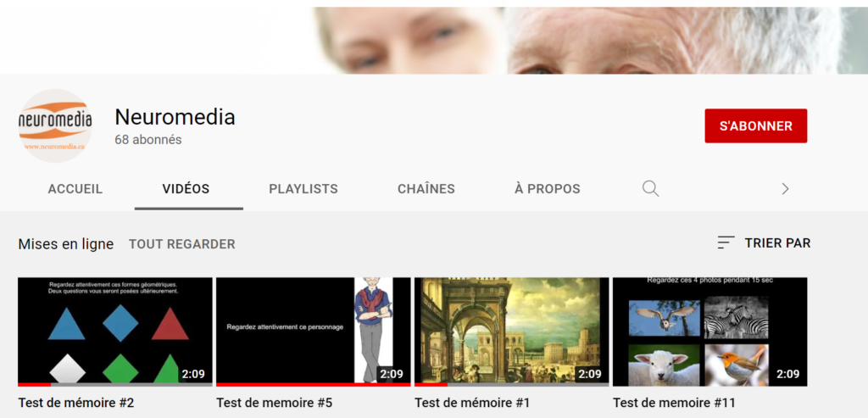
Task: Click the Test de mémoire #2 title
Action: (76, 403)
